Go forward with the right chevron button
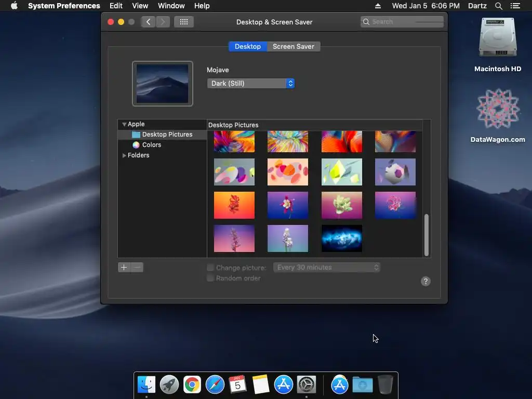The height and width of the screenshot is (399, 532). click(163, 22)
